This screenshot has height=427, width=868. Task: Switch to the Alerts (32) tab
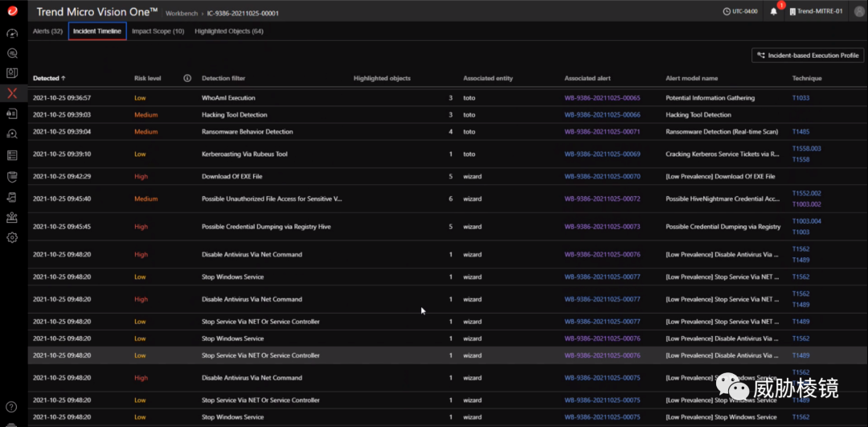(47, 31)
